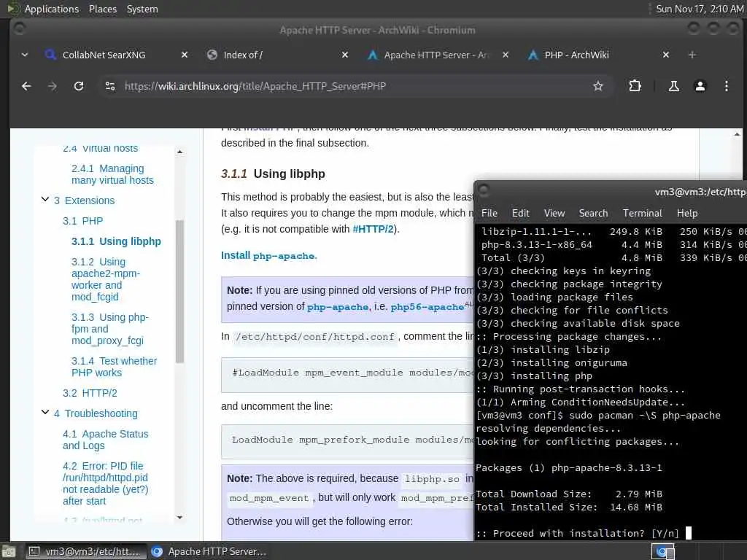
Task: Close the PHP - ArchWiki tab
Action: click(x=666, y=55)
